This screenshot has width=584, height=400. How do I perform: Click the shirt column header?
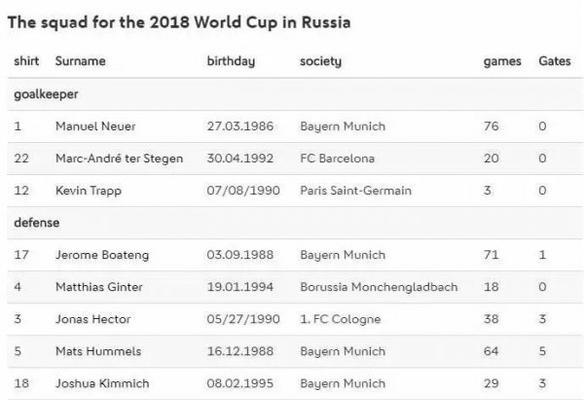pyautogui.click(x=26, y=61)
